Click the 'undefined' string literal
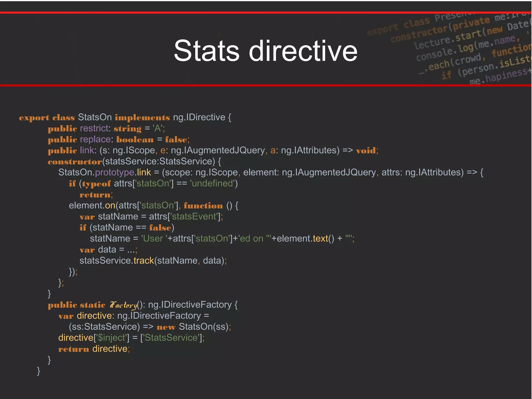This screenshot has width=532, height=399. point(212,184)
